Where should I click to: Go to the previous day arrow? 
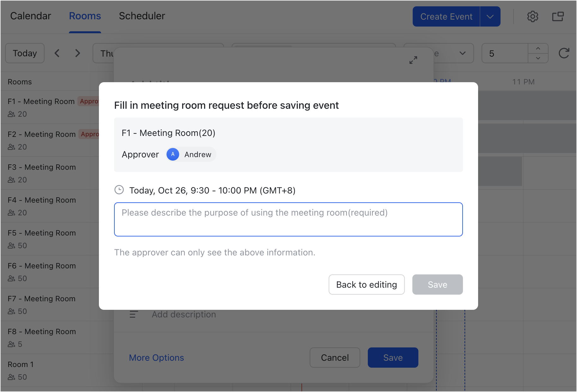(x=57, y=53)
